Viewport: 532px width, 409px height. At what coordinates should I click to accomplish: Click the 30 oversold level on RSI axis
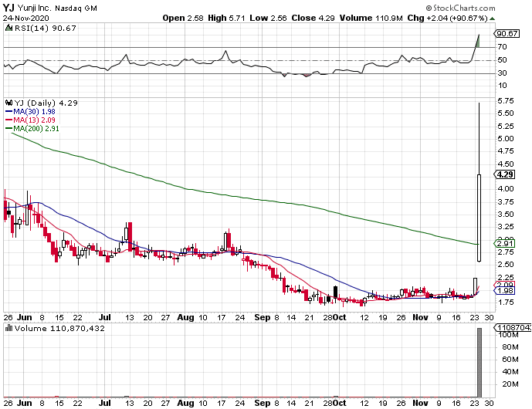coord(502,73)
